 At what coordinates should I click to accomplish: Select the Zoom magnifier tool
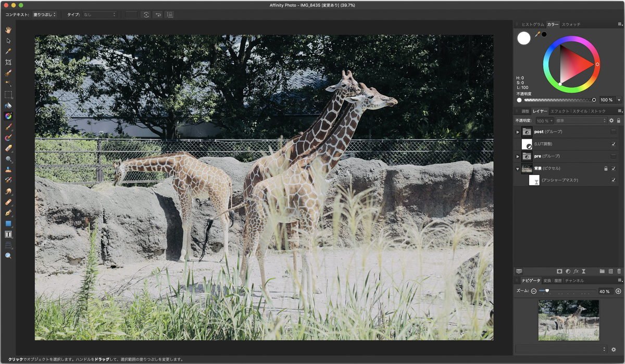pyautogui.click(x=8, y=256)
